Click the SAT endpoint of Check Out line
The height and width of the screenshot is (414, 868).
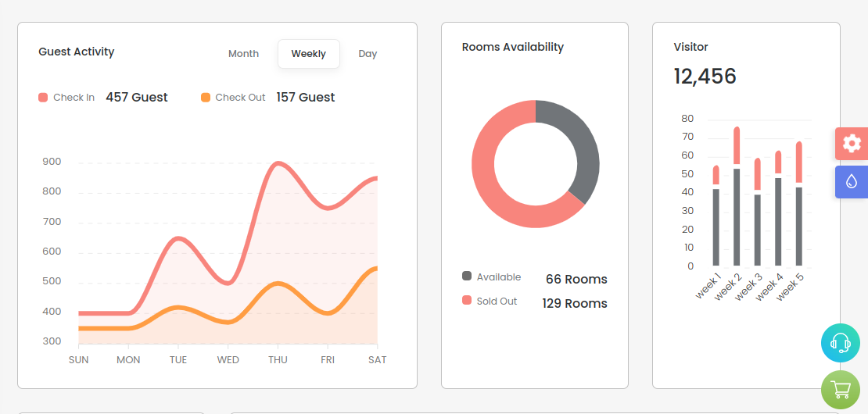click(x=375, y=269)
